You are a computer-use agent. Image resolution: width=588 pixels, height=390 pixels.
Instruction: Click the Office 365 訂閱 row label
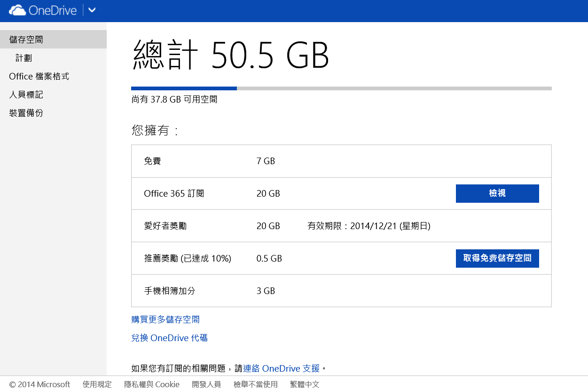174,193
